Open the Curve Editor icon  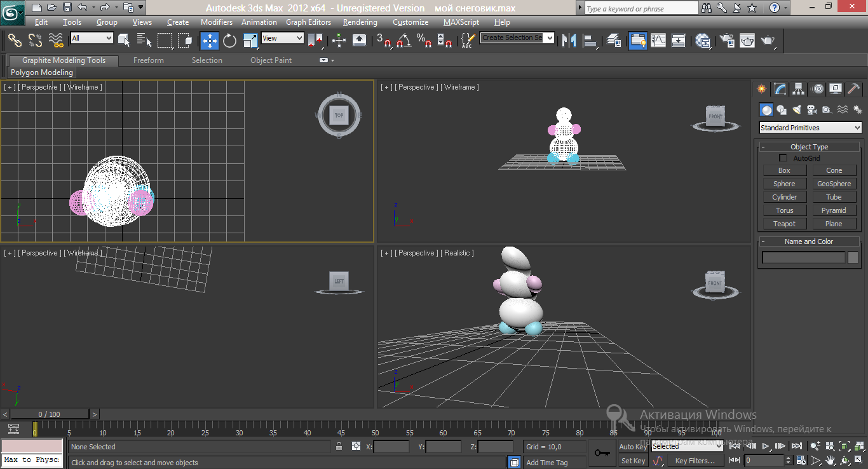point(658,41)
